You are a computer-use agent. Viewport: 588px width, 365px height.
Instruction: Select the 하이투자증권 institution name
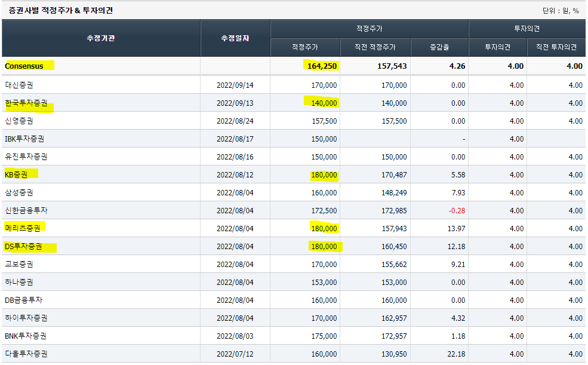pos(26,318)
